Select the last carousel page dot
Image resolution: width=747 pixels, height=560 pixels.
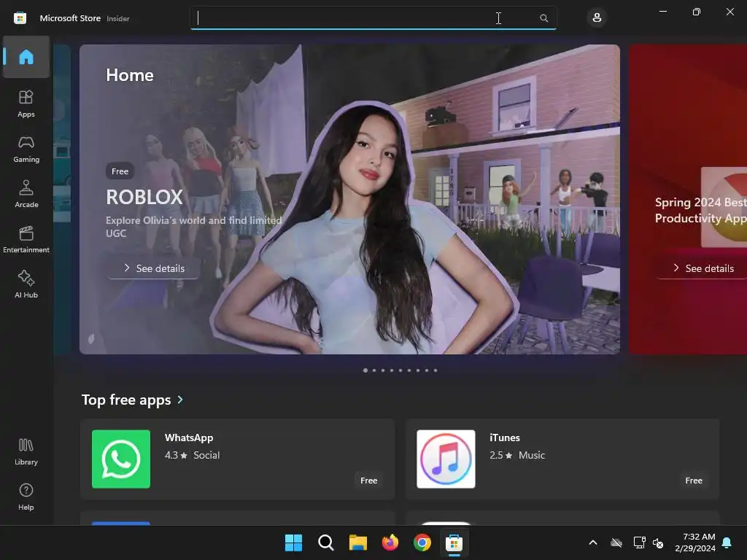point(436,370)
